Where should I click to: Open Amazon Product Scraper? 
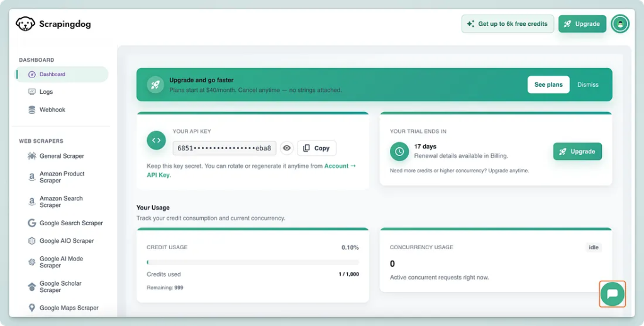click(x=62, y=177)
